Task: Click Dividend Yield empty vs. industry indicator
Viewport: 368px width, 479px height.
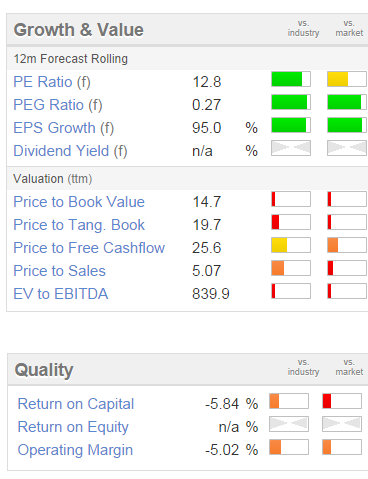Action: tap(291, 148)
